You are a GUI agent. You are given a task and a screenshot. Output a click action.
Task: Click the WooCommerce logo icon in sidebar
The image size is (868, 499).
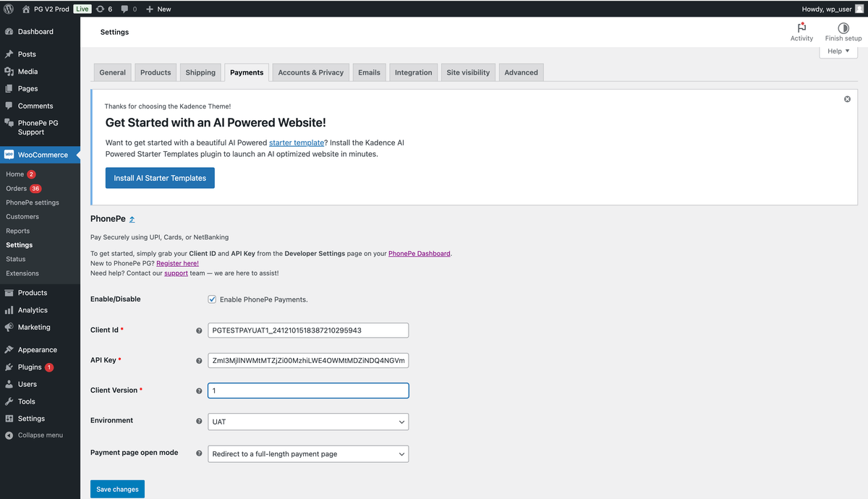9,155
